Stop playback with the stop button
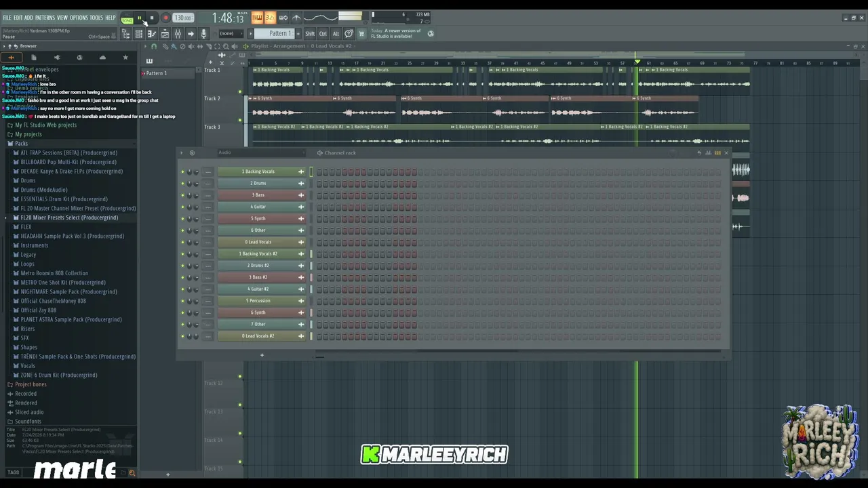The height and width of the screenshot is (488, 868). (152, 18)
